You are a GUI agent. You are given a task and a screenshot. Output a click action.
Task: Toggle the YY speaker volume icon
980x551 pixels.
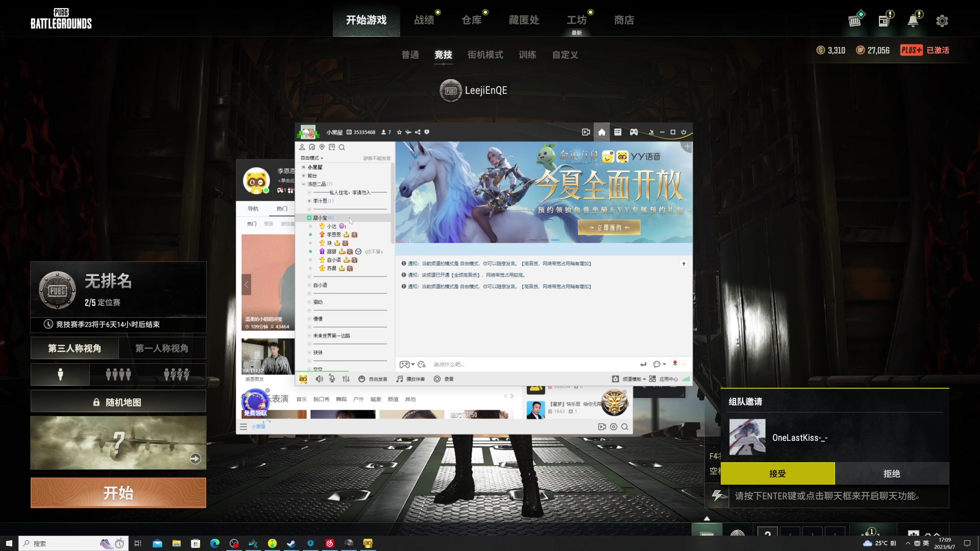click(319, 379)
